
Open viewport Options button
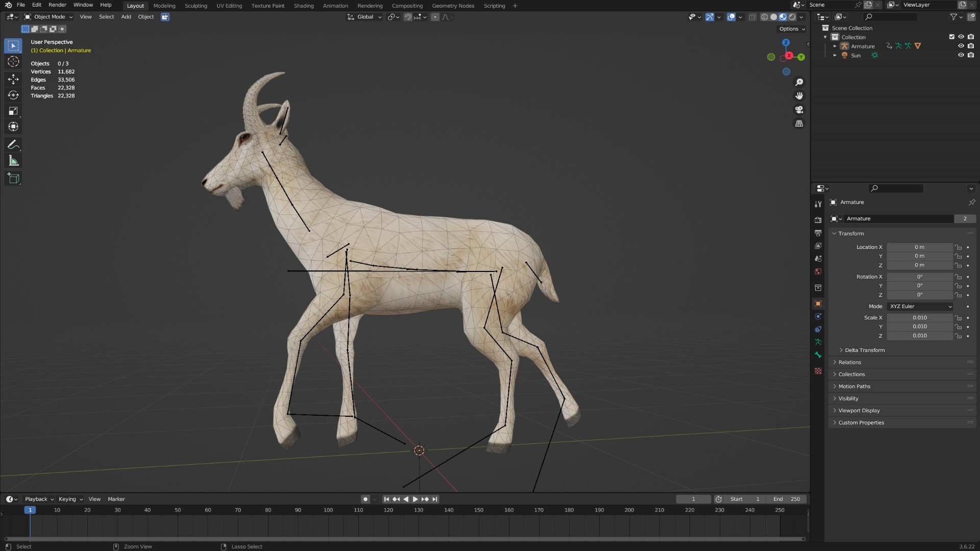[792, 29]
